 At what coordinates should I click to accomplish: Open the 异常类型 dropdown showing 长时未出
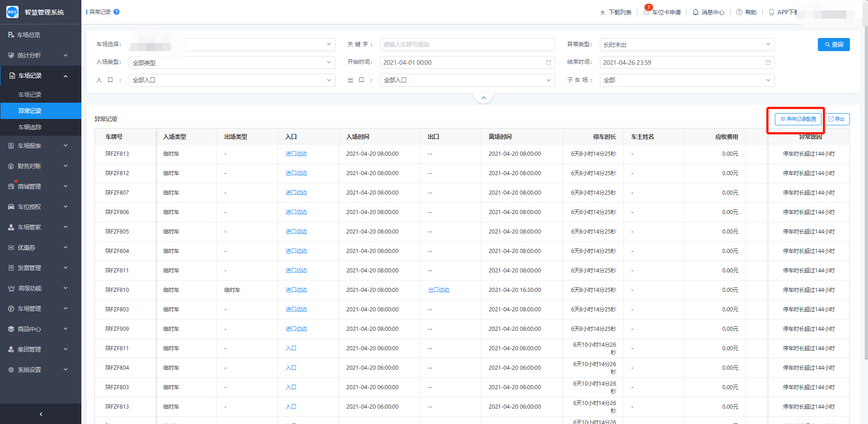(687, 44)
